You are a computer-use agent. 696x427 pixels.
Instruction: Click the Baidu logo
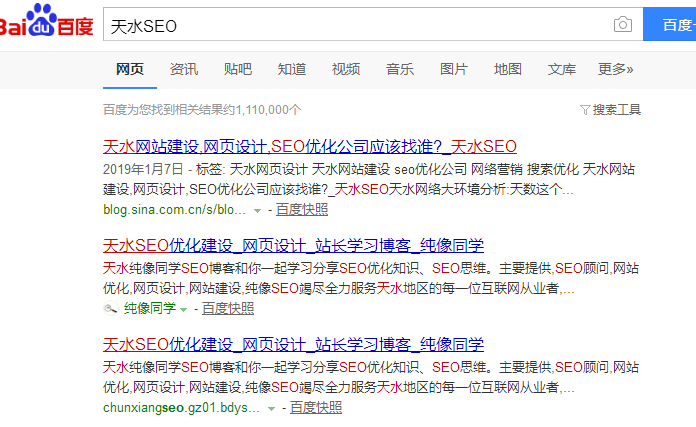(x=47, y=21)
